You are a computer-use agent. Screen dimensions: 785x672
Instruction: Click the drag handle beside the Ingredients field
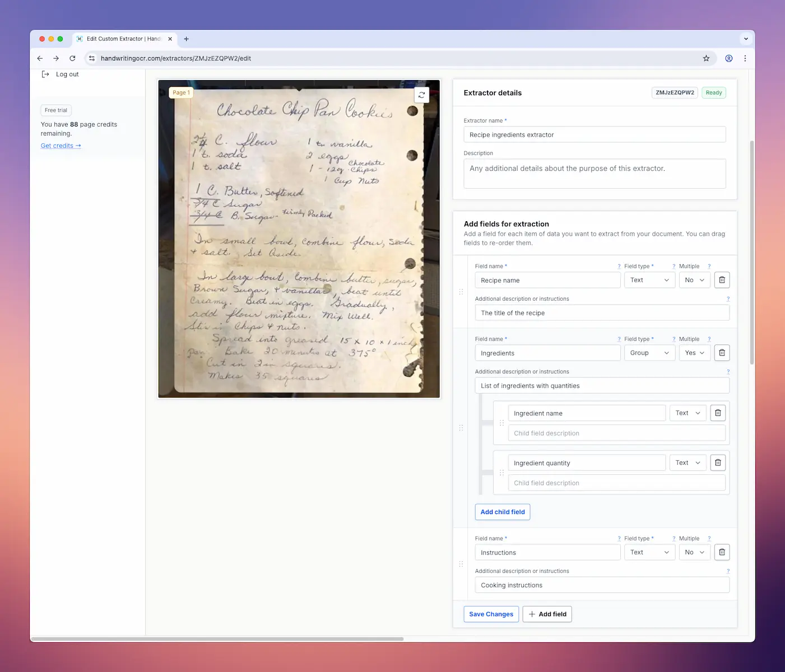pyautogui.click(x=461, y=427)
